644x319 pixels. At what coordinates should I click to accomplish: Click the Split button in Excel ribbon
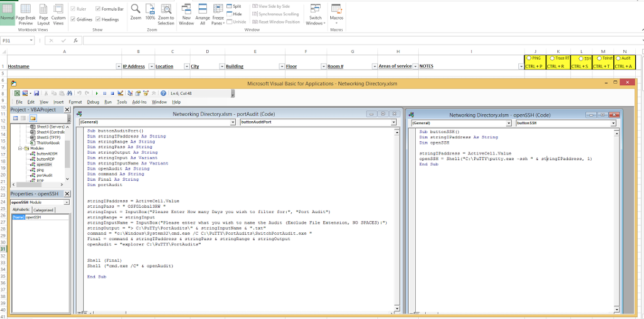(x=234, y=6)
